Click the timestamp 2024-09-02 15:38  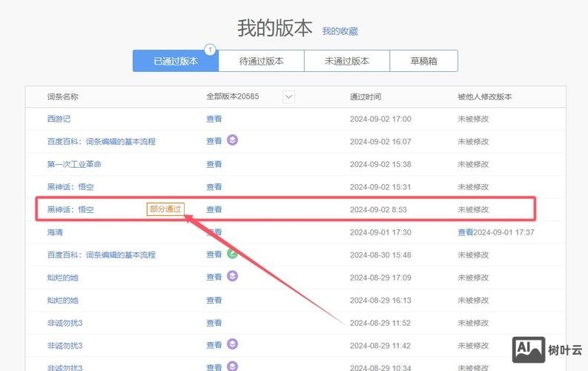tap(380, 164)
